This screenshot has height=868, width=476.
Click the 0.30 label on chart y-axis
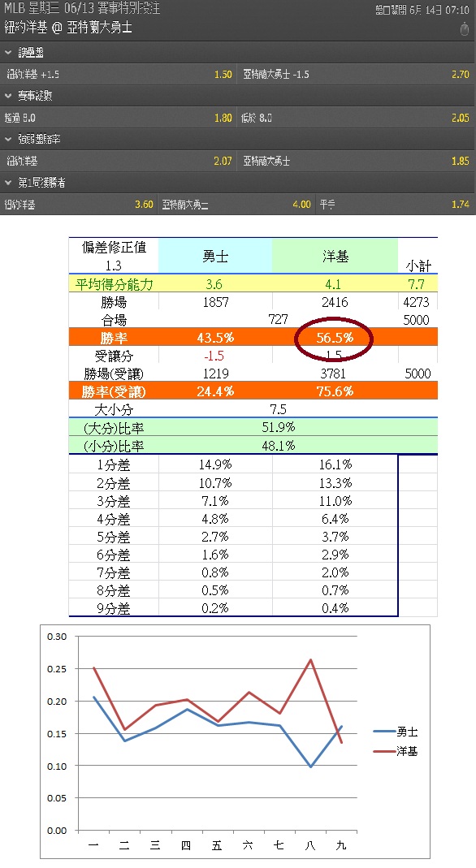tap(57, 637)
